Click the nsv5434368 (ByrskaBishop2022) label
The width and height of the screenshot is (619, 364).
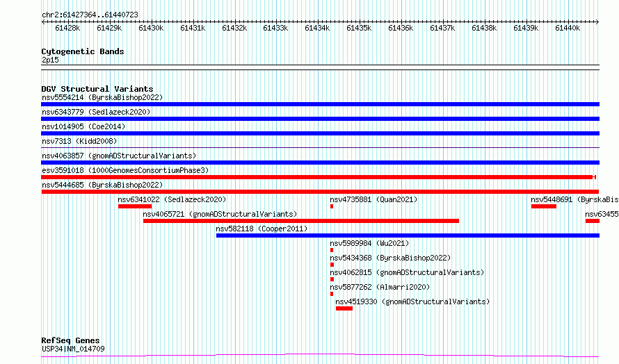(390, 258)
